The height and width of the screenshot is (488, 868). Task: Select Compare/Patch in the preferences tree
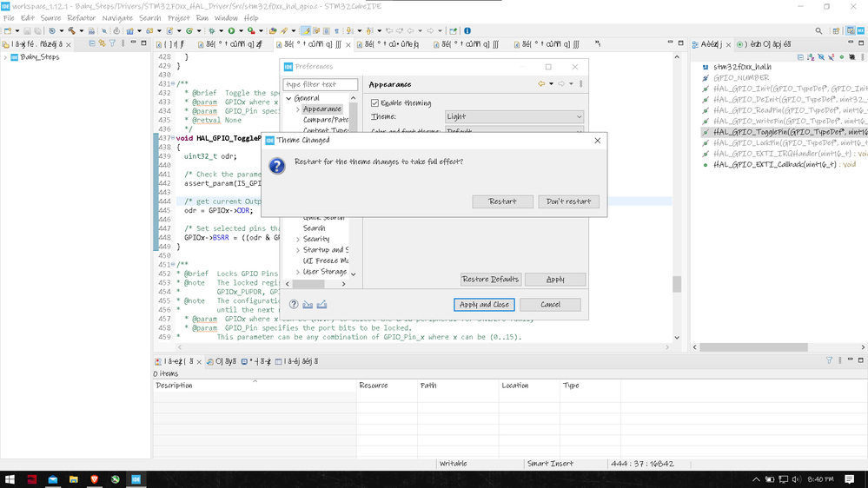coord(326,120)
